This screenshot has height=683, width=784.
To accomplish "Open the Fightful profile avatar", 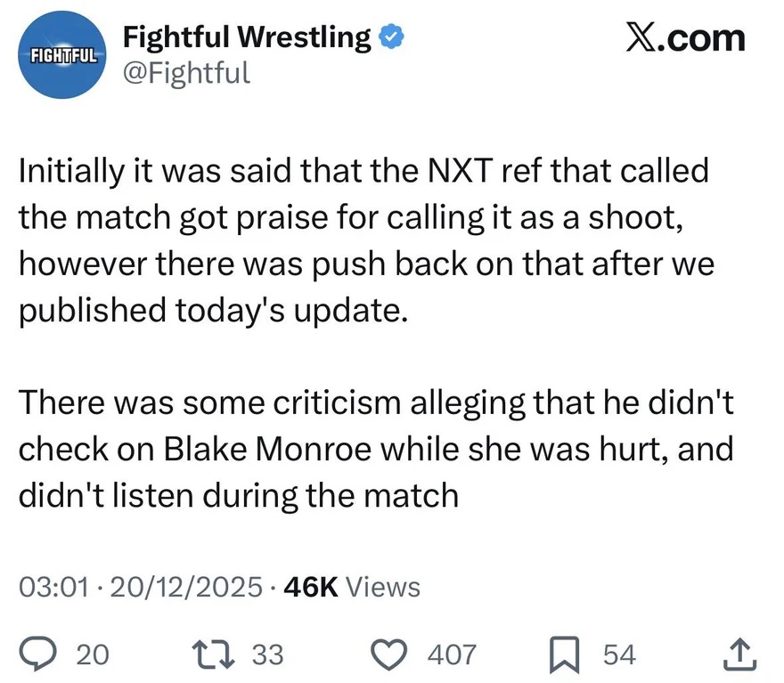I will pyautogui.click(x=62, y=55).
